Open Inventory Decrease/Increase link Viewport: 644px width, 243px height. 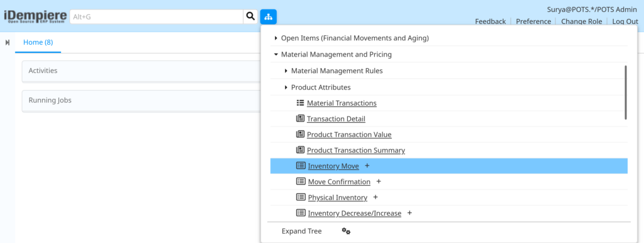click(x=355, y=213)
